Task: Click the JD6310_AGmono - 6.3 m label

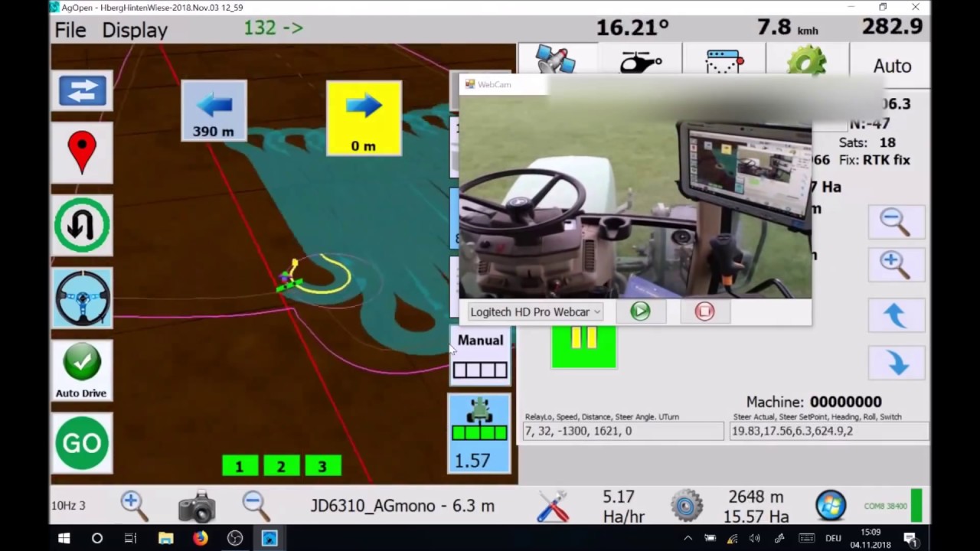Action: (403, 506)
